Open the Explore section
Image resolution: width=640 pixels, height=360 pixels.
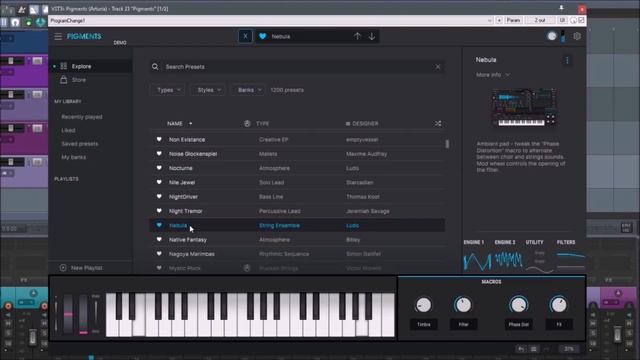click(91, 66)
